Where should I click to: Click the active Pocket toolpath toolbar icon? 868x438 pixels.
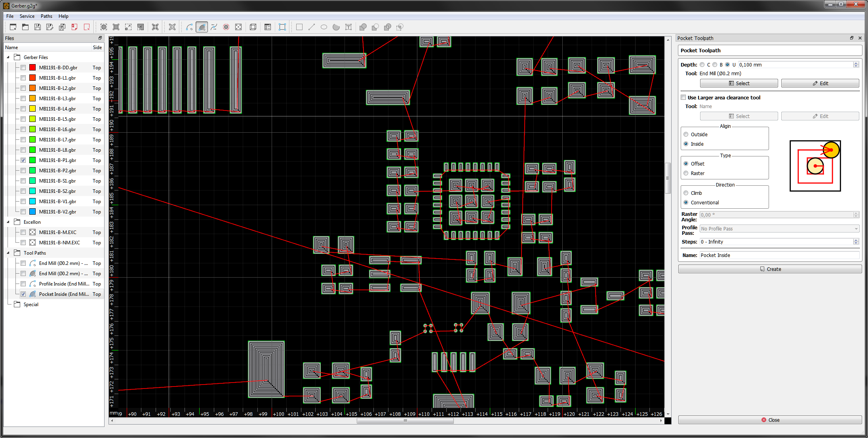pyautogui.click(x=202, y=27)
